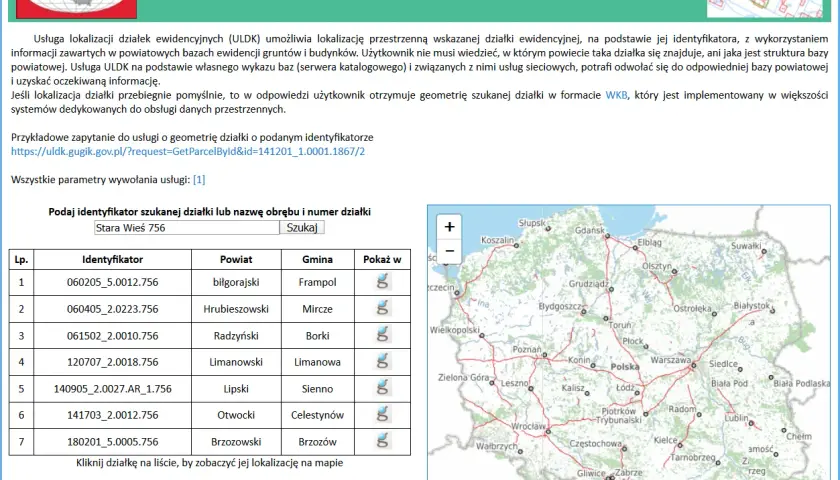Click the GUGiK globe logo in header
This screenshot has height=480, width=840.
tap(76, 9)
